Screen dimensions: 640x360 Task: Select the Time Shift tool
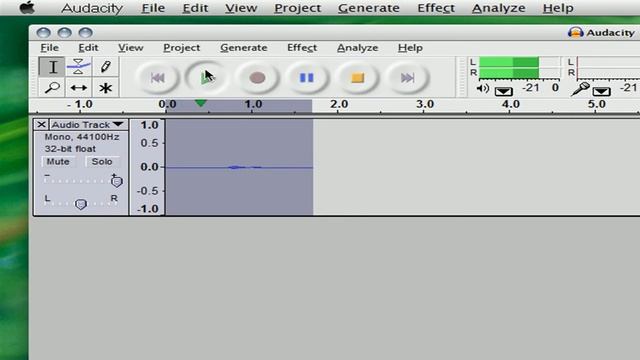pos(78,87)
